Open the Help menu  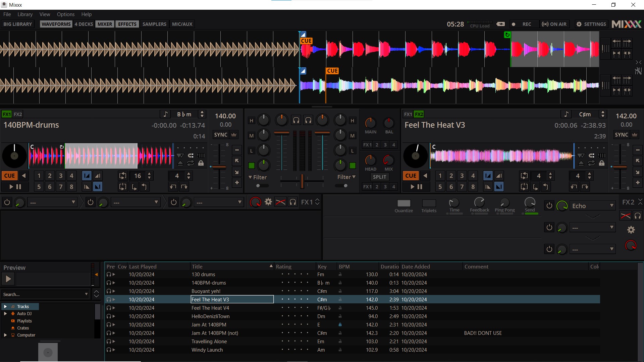[x=86, y=14]
